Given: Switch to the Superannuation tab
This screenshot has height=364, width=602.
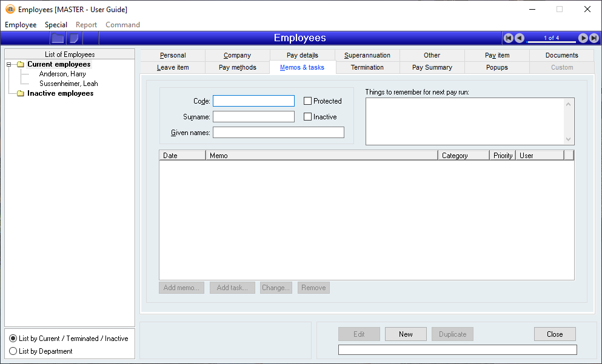Looking at the screenshot, I should click(x=367, y=55).
